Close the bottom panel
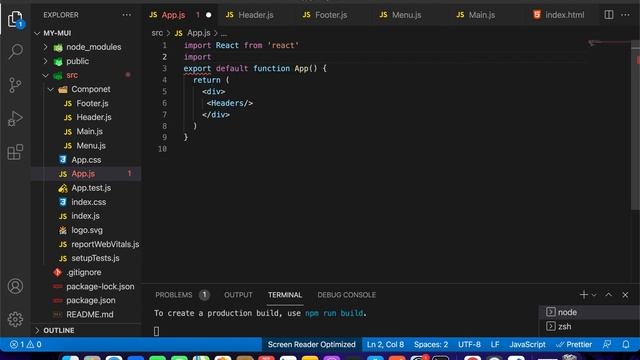The height and width of the screenshot is (360, 640). [x=625, y=294]
